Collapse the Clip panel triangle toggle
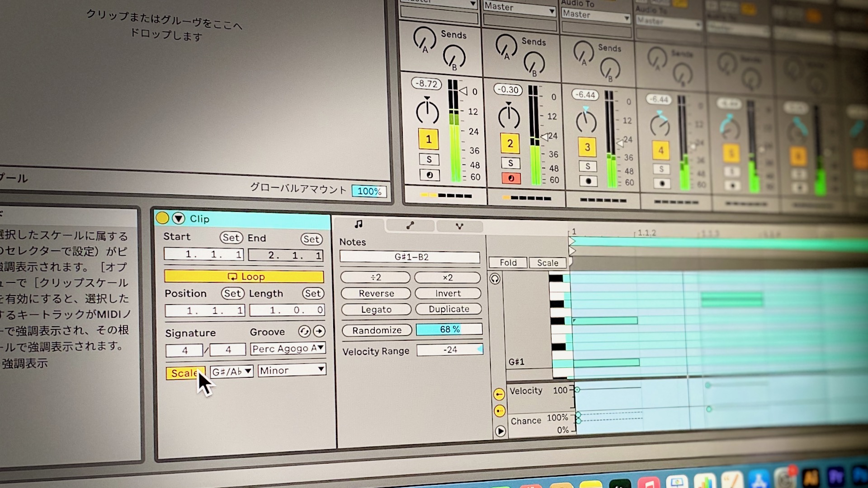Viewport: 868px width, 488px height. click(x=179, y=219)
